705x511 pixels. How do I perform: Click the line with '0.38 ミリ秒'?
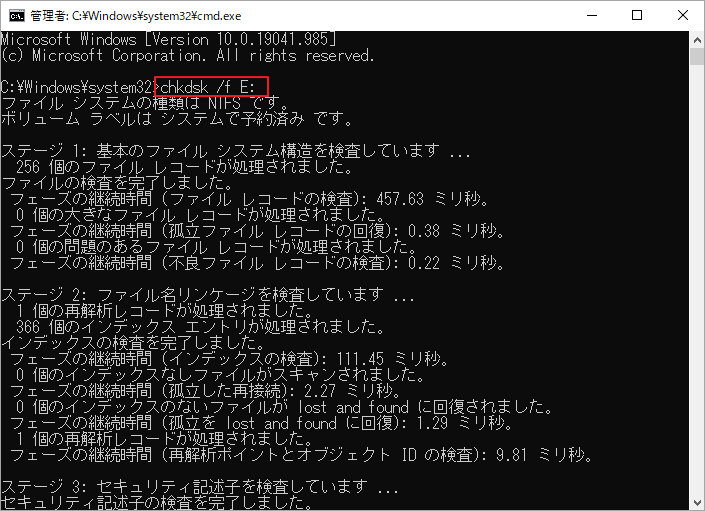[x=258, y=231]
